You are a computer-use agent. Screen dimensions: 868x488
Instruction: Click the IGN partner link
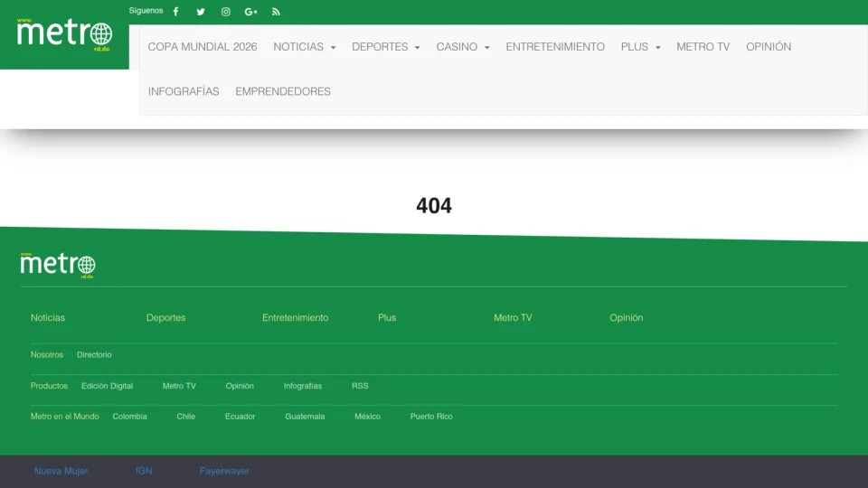[x=144, y=471]
